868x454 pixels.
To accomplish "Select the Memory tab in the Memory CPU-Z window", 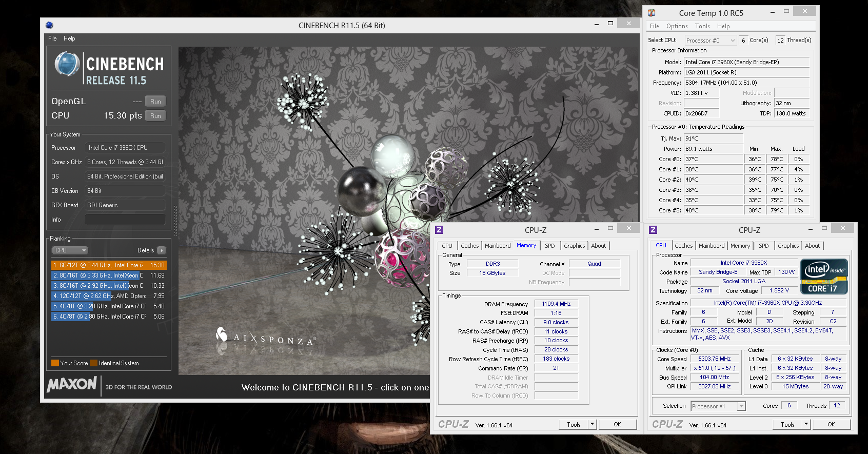I will tap(526, 245).
